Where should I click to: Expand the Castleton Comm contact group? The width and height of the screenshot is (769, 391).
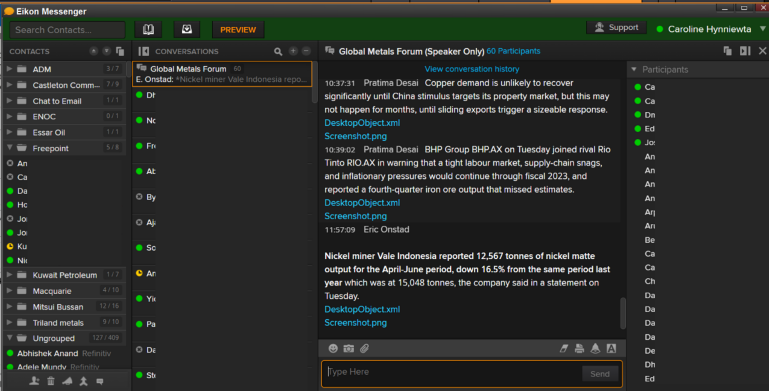9,85
